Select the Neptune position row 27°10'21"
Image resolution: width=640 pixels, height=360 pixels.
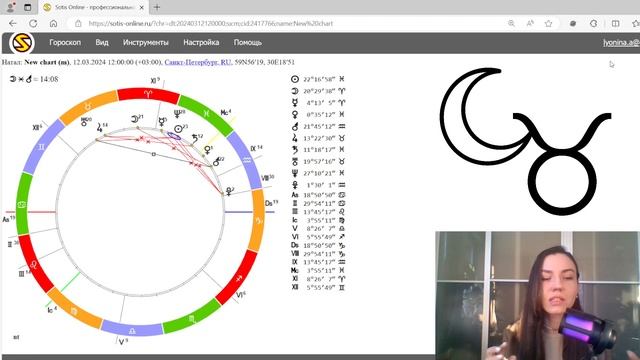pos(318,173)
